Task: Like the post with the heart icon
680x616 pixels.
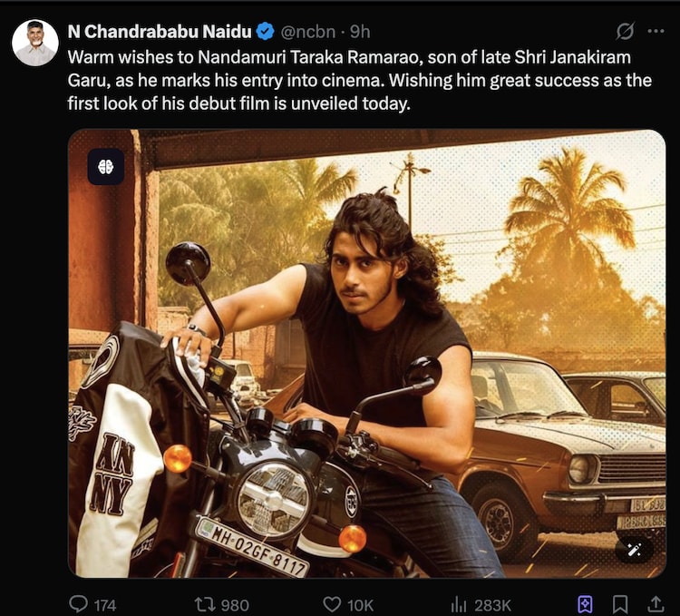Action: [x=333, y=603]
